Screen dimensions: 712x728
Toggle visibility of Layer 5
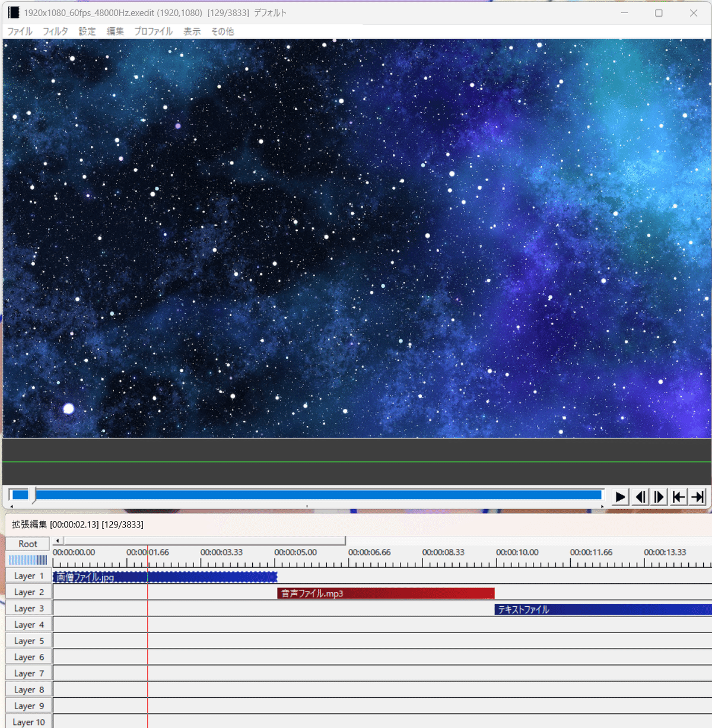pyautogui.click(x=28, y=641)
